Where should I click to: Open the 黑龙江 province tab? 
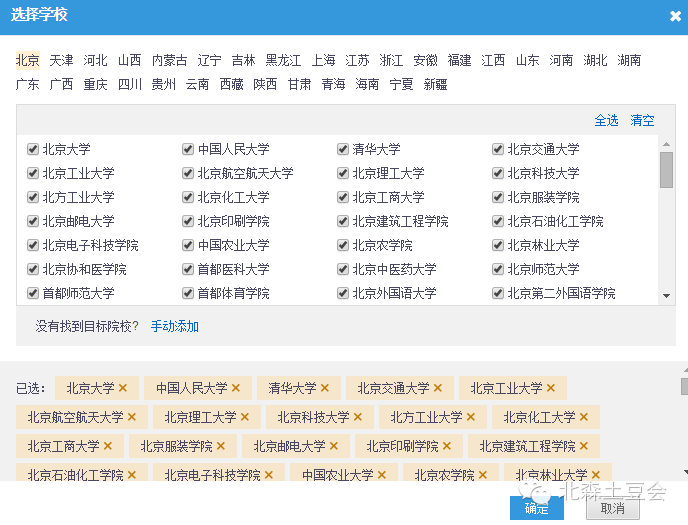coord(283,60)
